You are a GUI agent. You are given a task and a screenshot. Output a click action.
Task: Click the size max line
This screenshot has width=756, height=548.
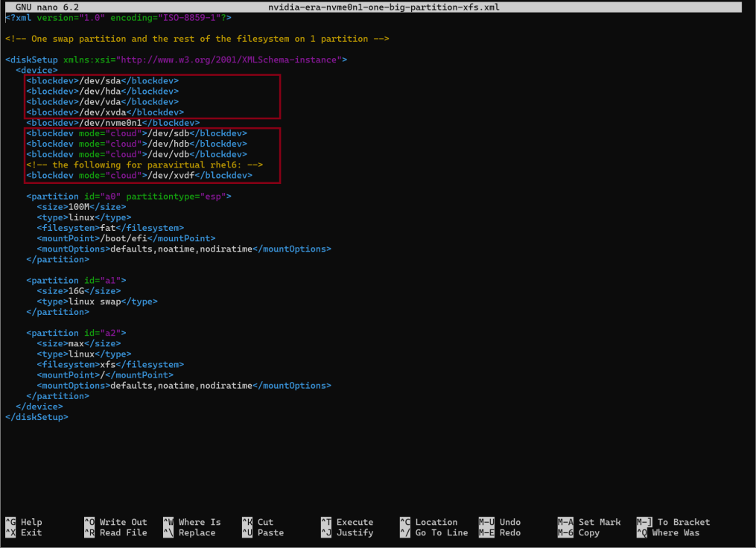79,344
